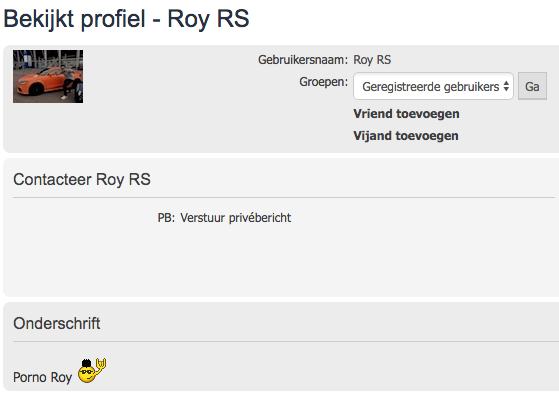Click Verstuur privébericht link
This screenshot has height=395, width=559.
tap(236, 217)
